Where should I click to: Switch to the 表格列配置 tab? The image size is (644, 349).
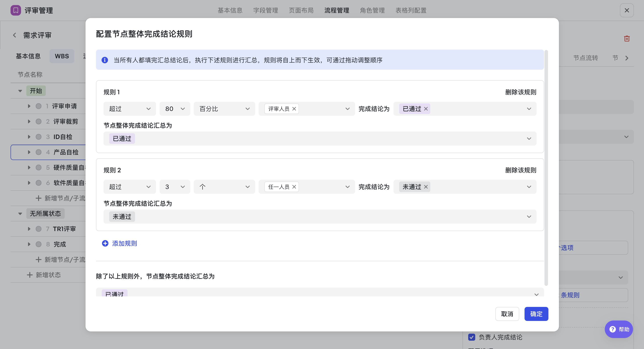411,10
